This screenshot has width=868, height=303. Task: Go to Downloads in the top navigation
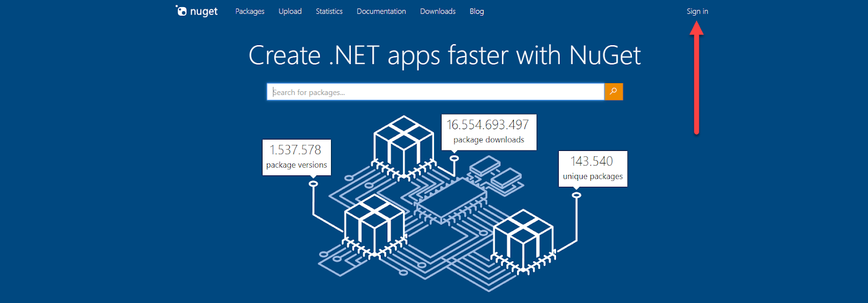point(438,11)
